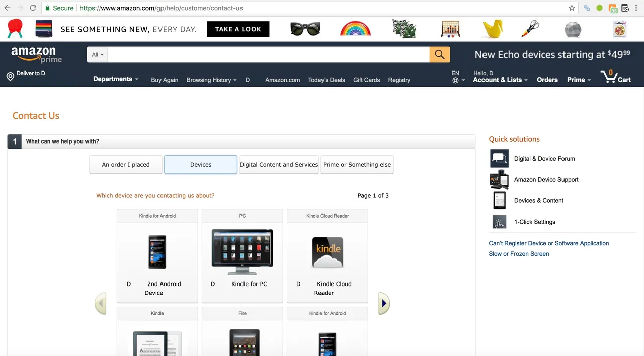
Task: Open the Registry link
Action: click(399, 80)
